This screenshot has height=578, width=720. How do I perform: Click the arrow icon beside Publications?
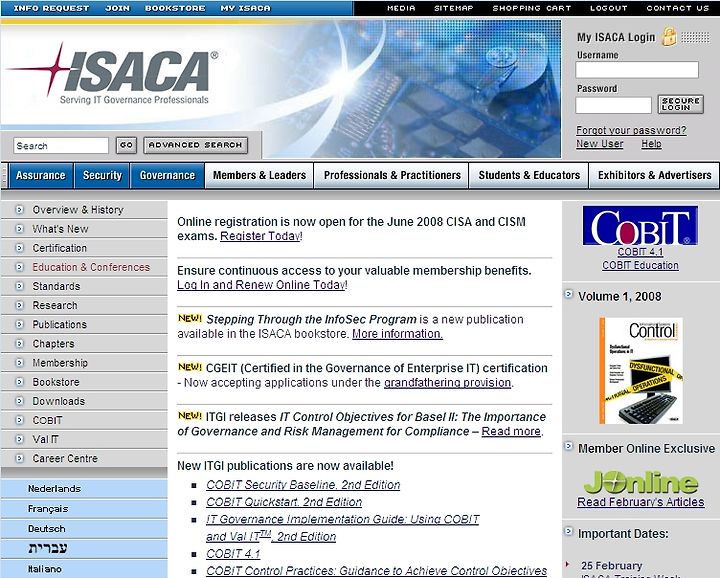pos(19,325)
